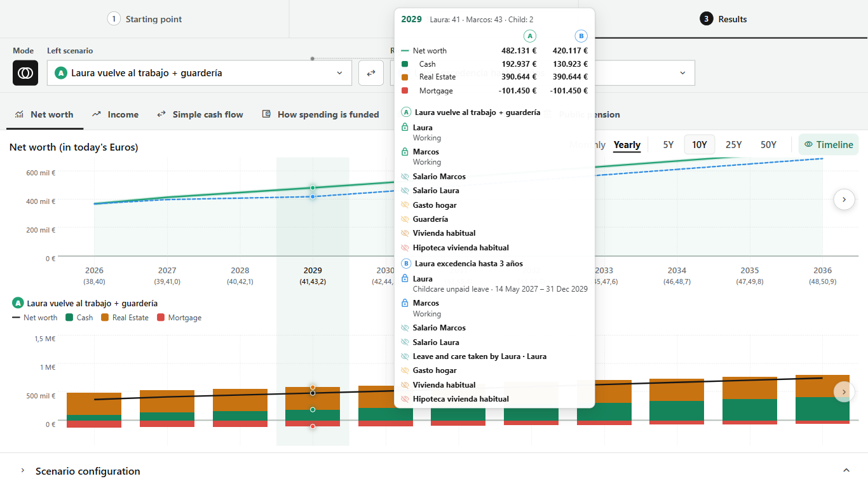Click the A badge beside 'Laura vuelve al trabajo' tooltip heading
868x488 pixels.
click(x=406, y=112)
